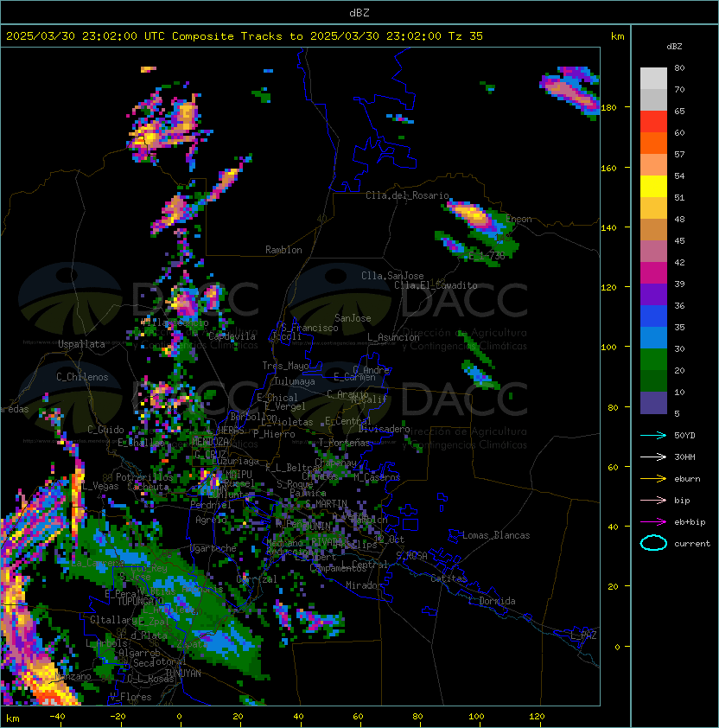This screenshot has width=719, height=728.
Task: Click the 100 km tick on right axis
Action: [608, 347]
